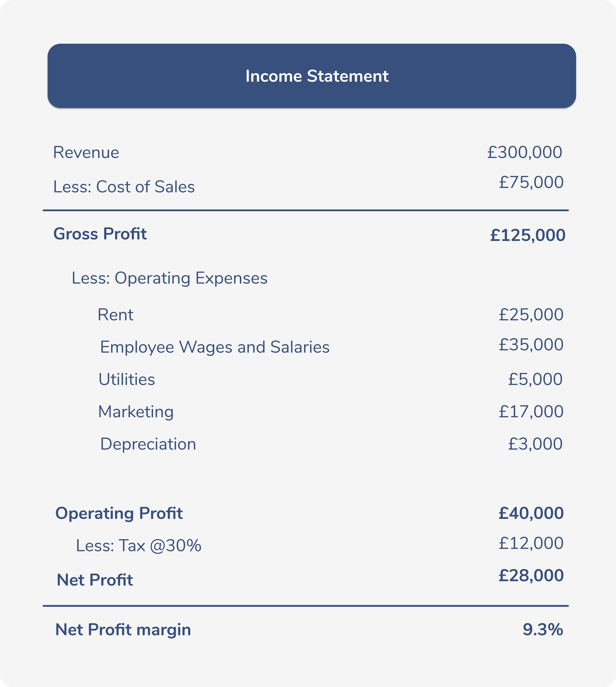Select the Utilities expense label
The image size is (616, 687).
coord(127,379)
